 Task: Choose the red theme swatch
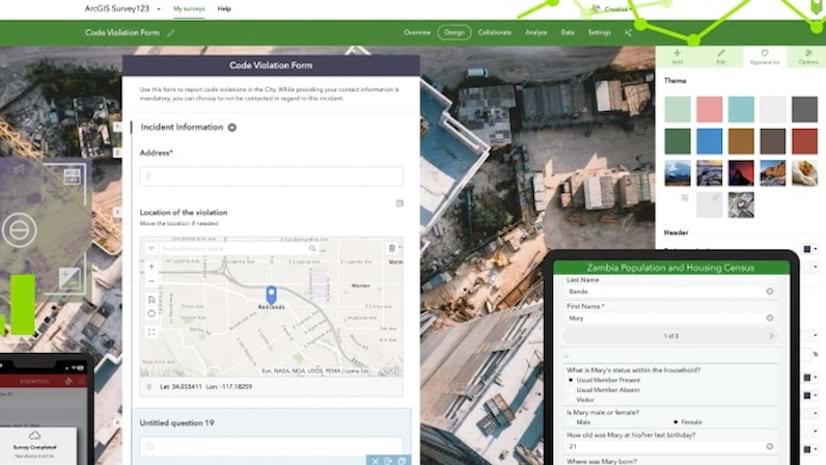(804, 141)
